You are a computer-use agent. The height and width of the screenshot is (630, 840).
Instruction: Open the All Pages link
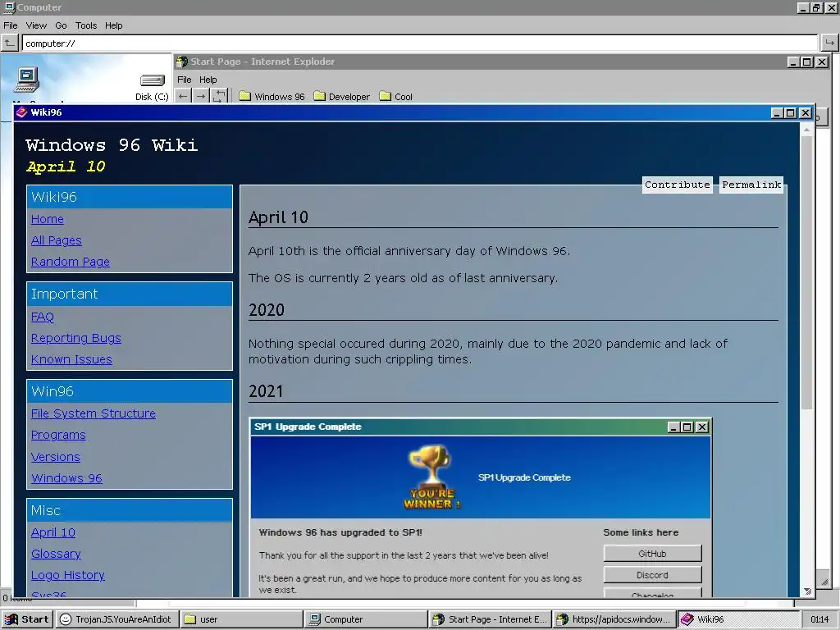(x=57, y=240)
